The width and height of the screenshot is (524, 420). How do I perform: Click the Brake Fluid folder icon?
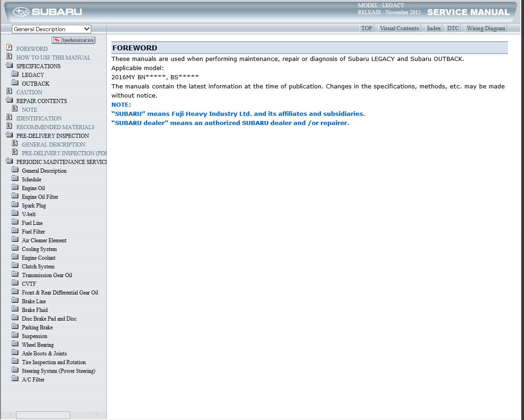point(15,308)
